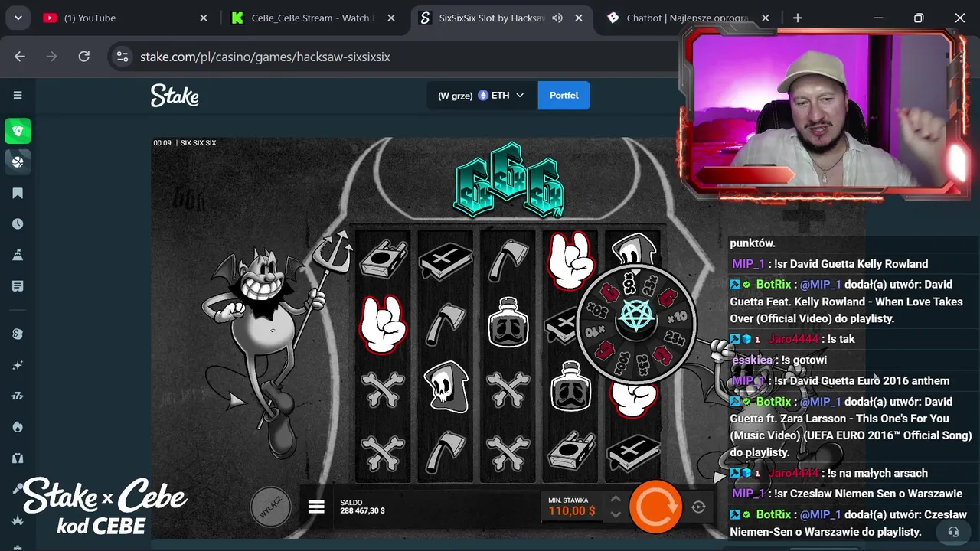Click the Stake logo
980x551 pixels.
(x=175, y=96)
